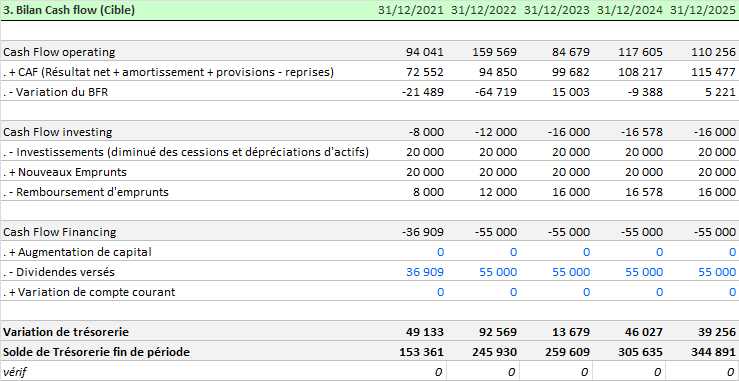Click the 31/12/2022 column header
The image size is (739, 381).
[x=484, y=10]
